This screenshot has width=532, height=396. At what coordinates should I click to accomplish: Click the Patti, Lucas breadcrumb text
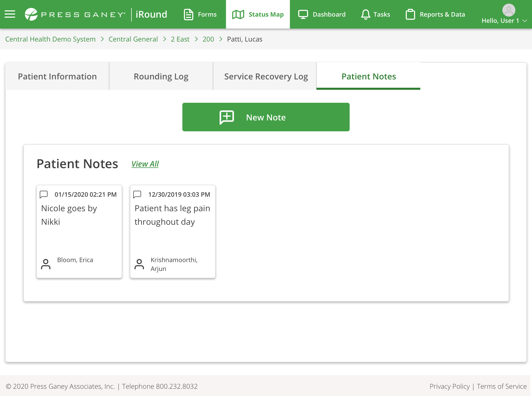(245, 39)
